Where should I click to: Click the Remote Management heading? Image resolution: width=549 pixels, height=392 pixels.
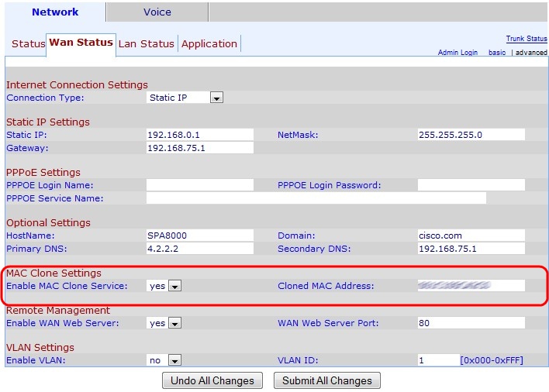pos(58,310)
